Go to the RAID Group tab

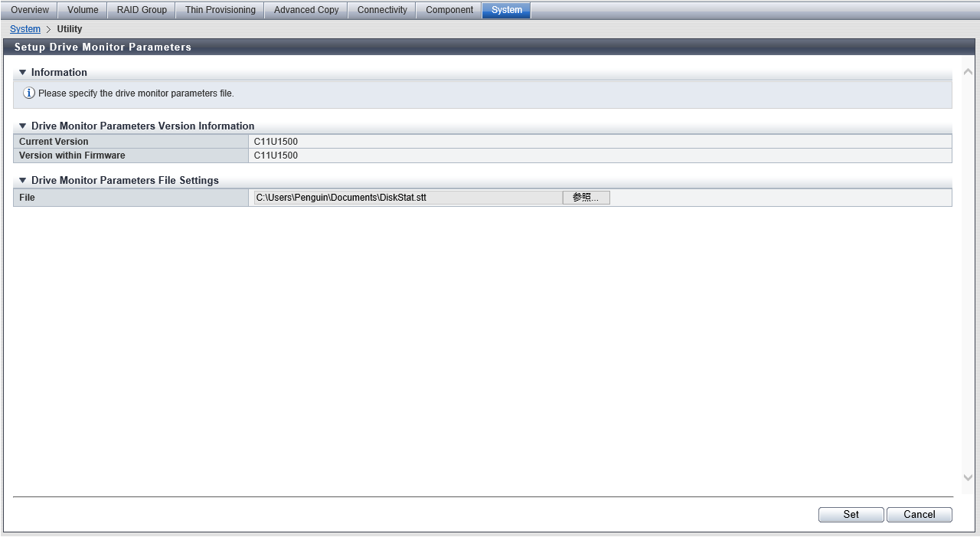142,10
